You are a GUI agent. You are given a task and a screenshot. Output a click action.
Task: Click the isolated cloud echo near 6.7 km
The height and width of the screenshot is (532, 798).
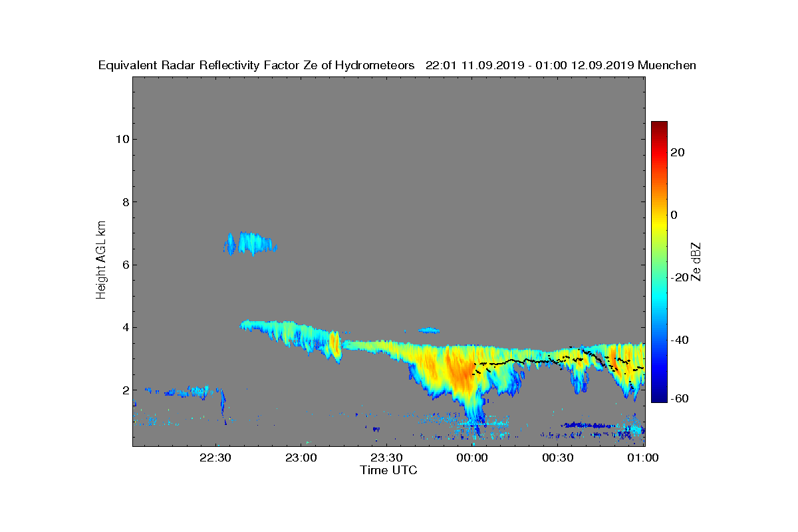pos(250,243)
